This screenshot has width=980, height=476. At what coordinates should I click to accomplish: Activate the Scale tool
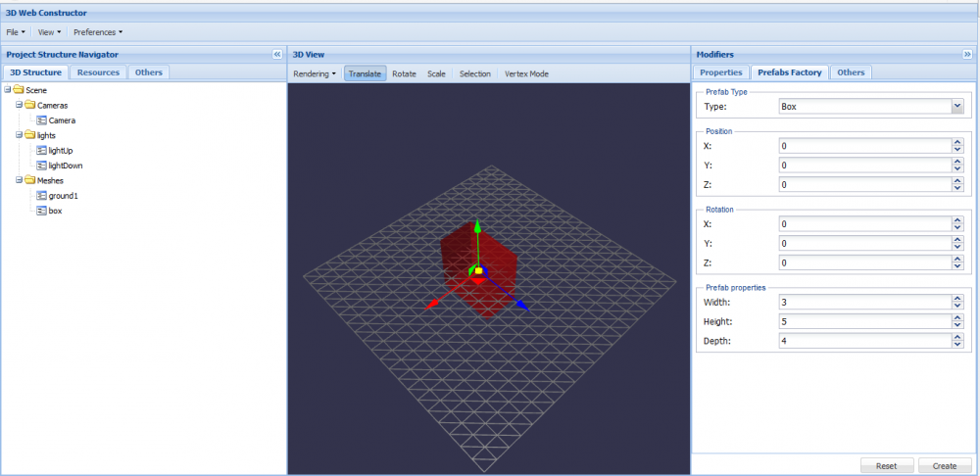click(x=436, y=73)
